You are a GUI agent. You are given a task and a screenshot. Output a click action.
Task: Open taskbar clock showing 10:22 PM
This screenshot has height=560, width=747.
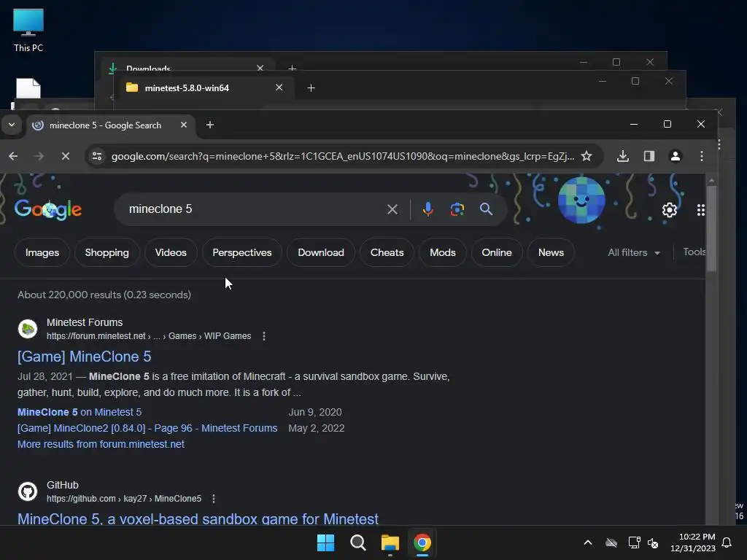click(x=693, y=542)
